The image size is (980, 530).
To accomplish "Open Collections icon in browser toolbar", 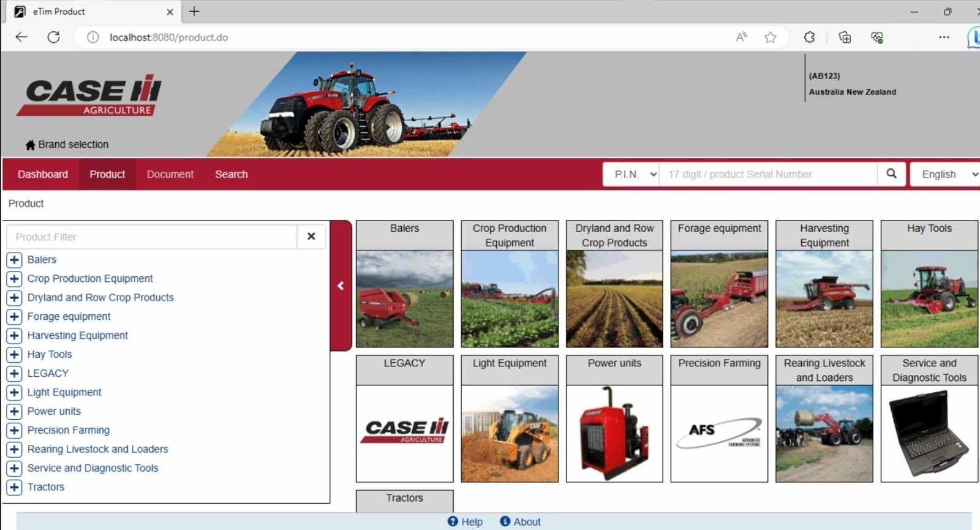I will [x=845, y=37].
